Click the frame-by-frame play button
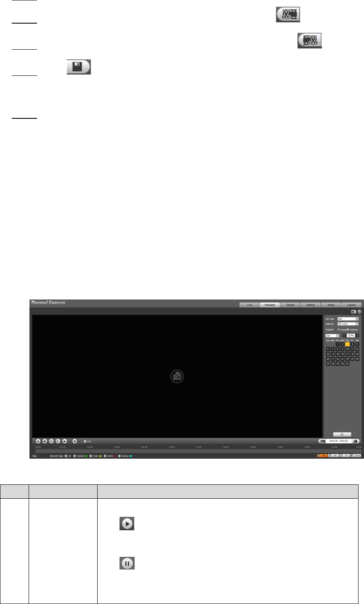This screenshot has height=604, width=364. click(58, 441)
